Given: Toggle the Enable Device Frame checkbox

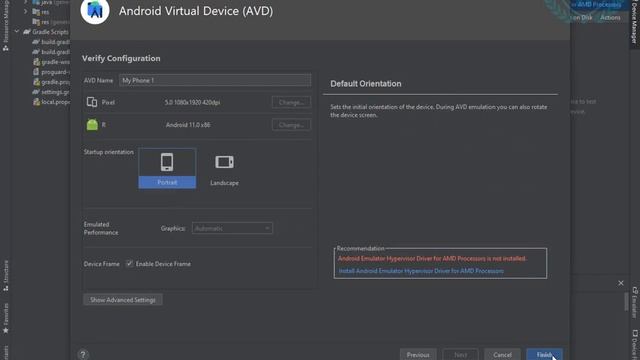Looking at the screenshot, I should (129, 264).
